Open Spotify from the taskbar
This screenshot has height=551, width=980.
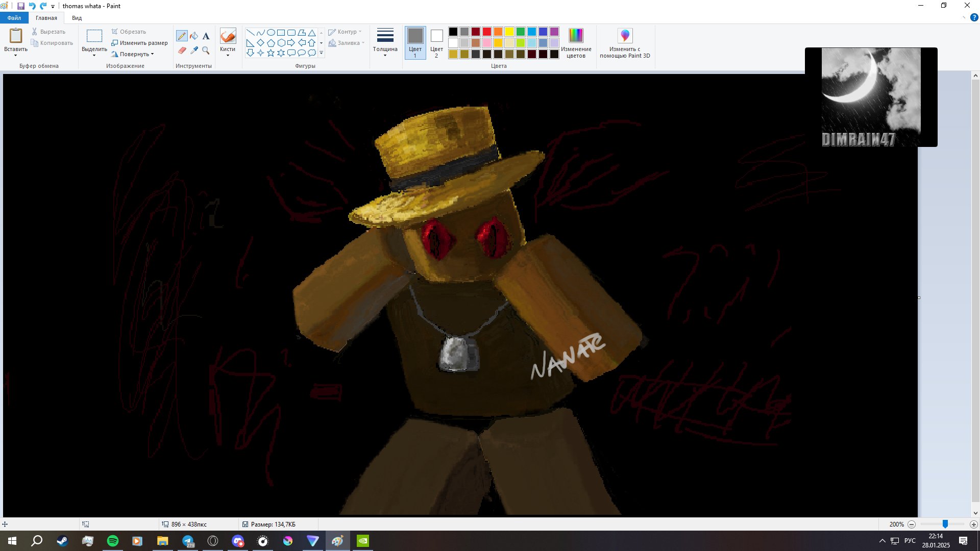coord(113,541)
